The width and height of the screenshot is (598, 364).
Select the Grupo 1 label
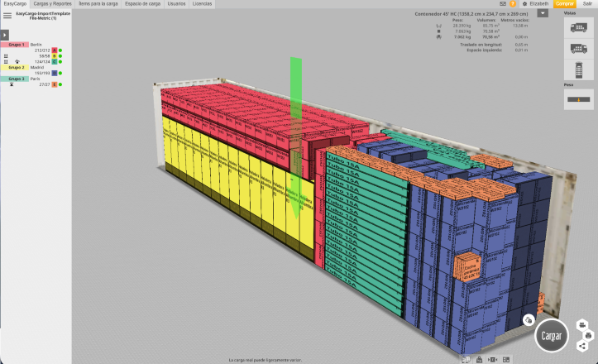pos(15,45)
